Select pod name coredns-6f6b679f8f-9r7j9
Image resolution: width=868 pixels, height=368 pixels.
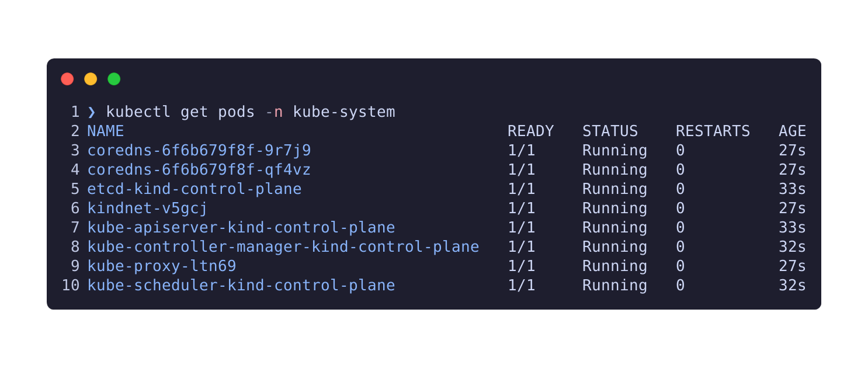coord(199,151)
